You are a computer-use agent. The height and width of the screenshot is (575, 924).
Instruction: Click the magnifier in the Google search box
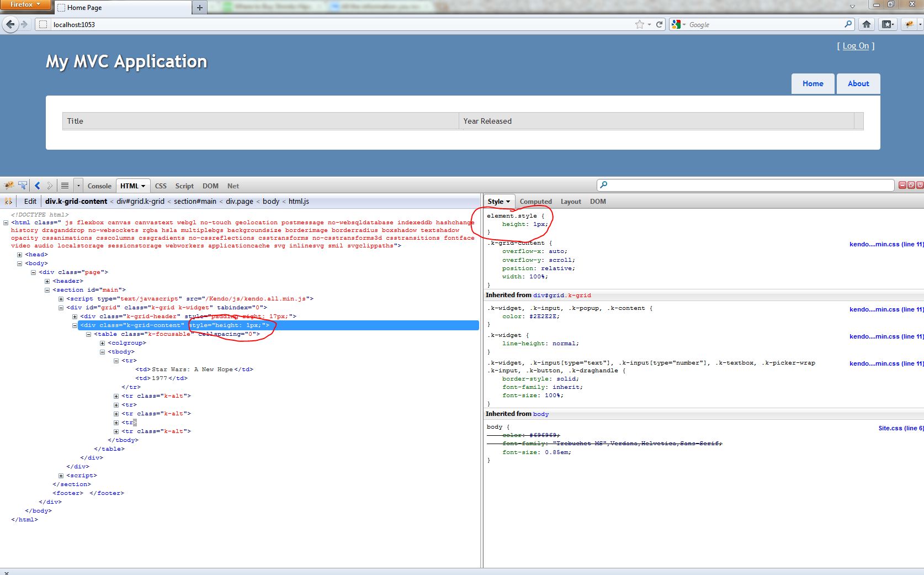848,24
